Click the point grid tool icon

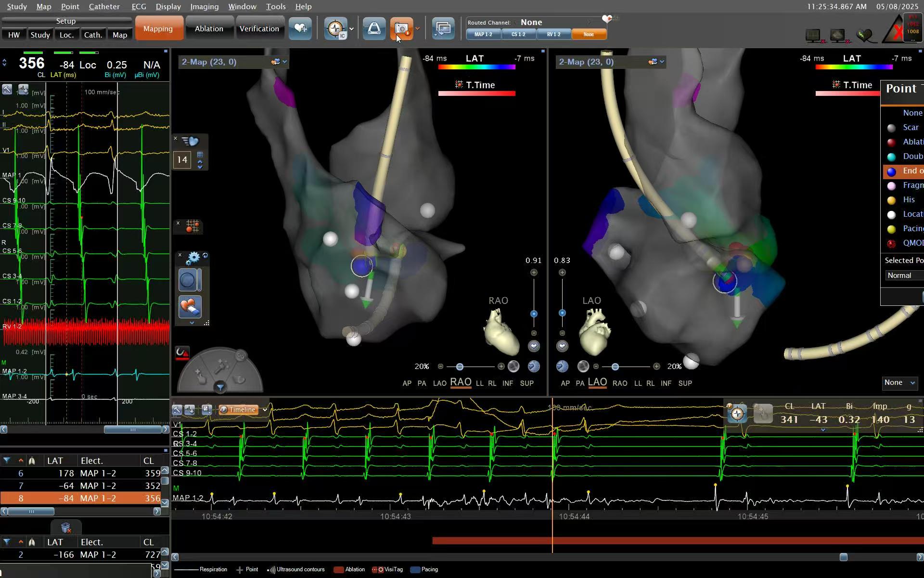click(x=192, y=226)
